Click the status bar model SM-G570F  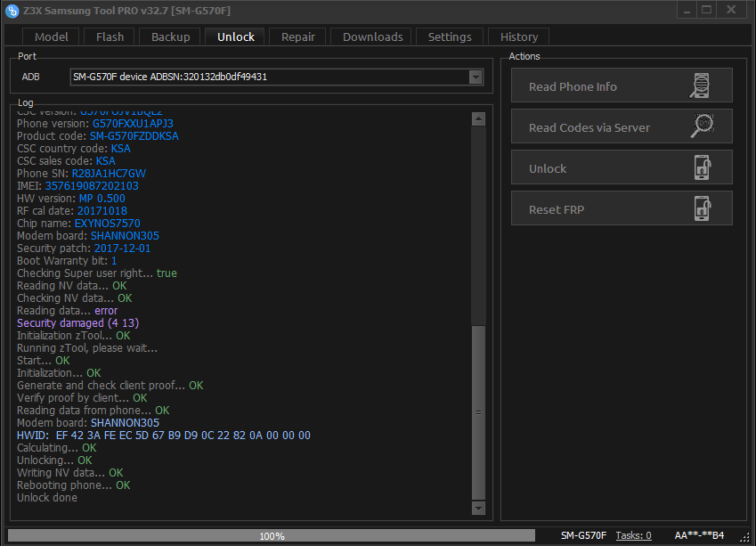tap(583, 535)
